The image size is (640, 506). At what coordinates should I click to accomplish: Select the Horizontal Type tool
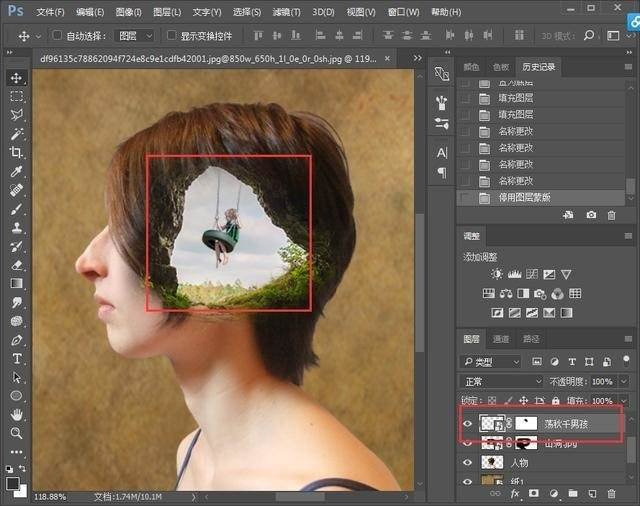[x=17, y=359]
